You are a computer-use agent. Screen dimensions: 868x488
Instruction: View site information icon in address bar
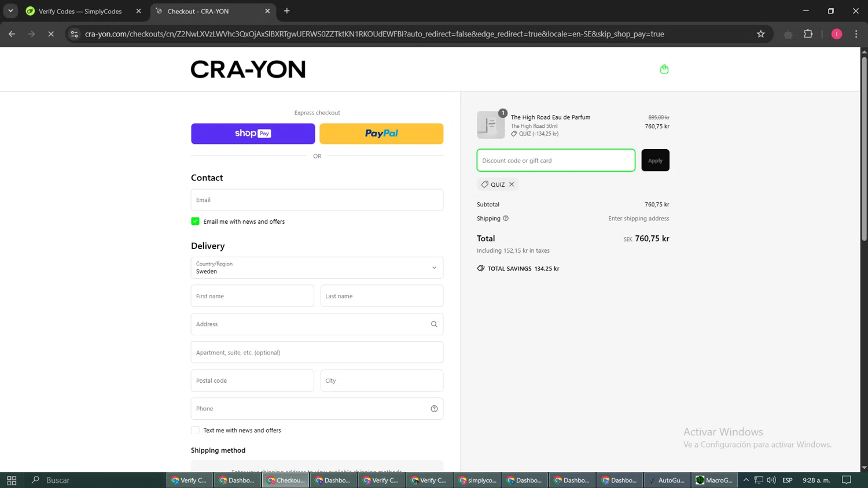74,34
